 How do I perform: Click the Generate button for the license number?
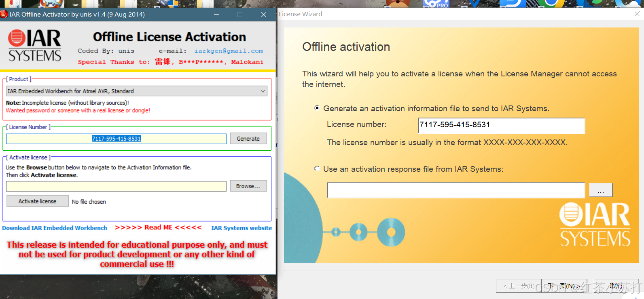pos(248,139)
